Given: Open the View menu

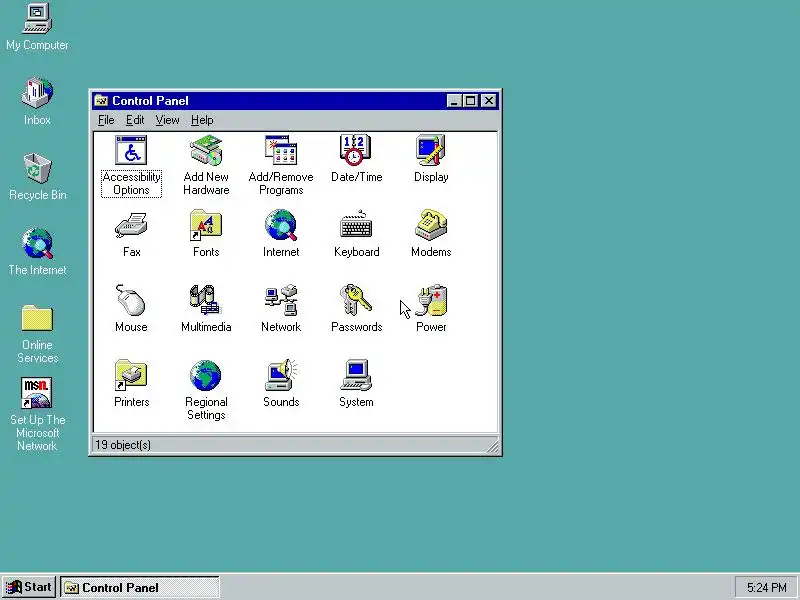Looking at the screenshot, I should [167, 120].
